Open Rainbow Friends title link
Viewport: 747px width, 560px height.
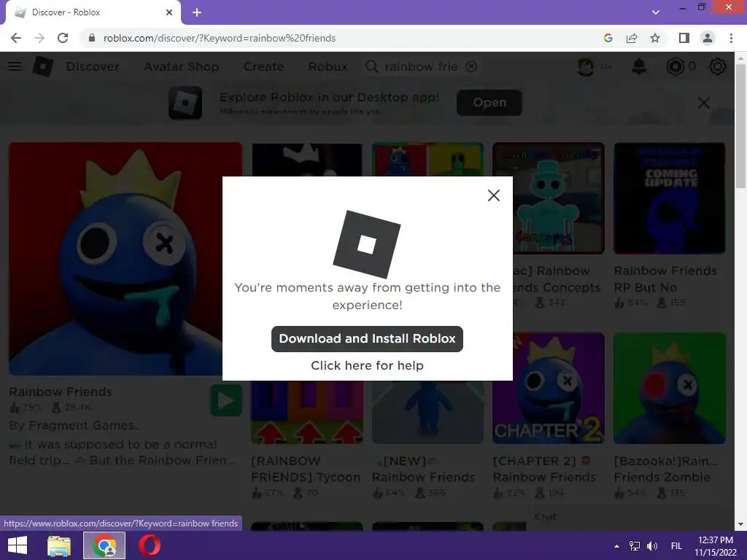pos(61,392)
